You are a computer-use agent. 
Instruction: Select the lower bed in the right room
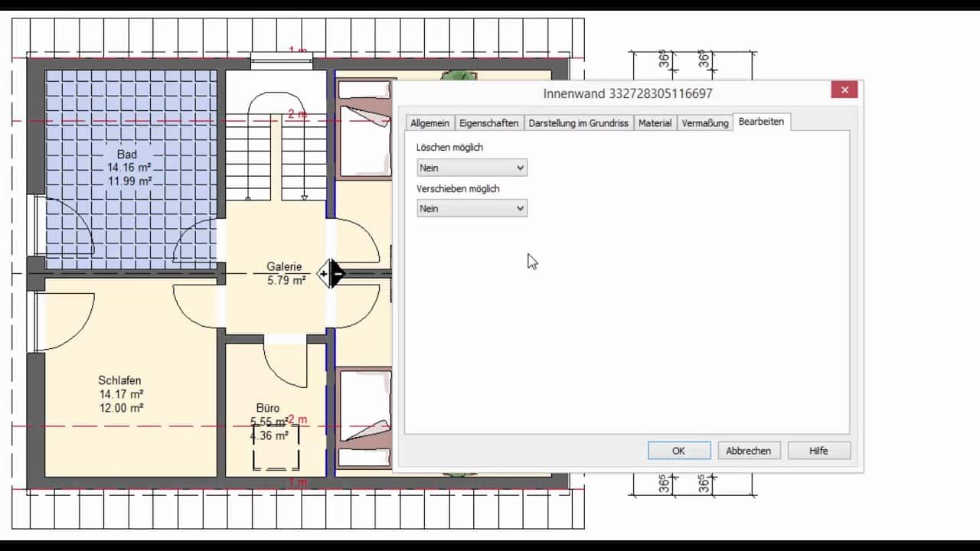tap(364, 419)
